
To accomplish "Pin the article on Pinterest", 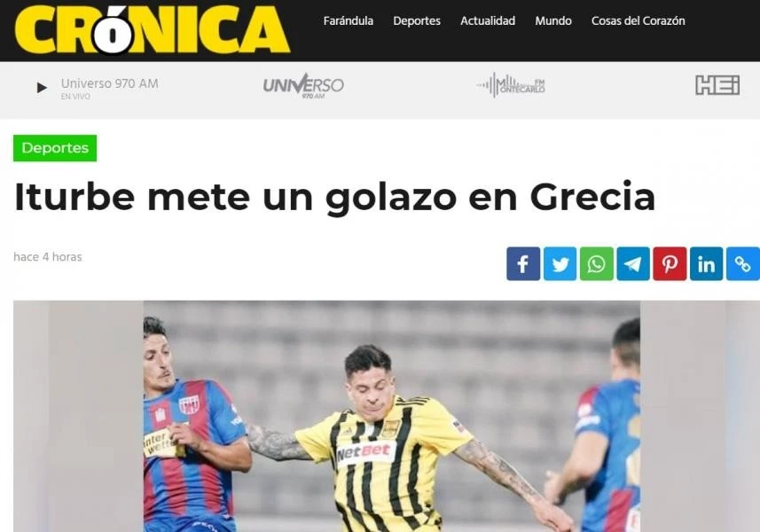I will 670,263.
